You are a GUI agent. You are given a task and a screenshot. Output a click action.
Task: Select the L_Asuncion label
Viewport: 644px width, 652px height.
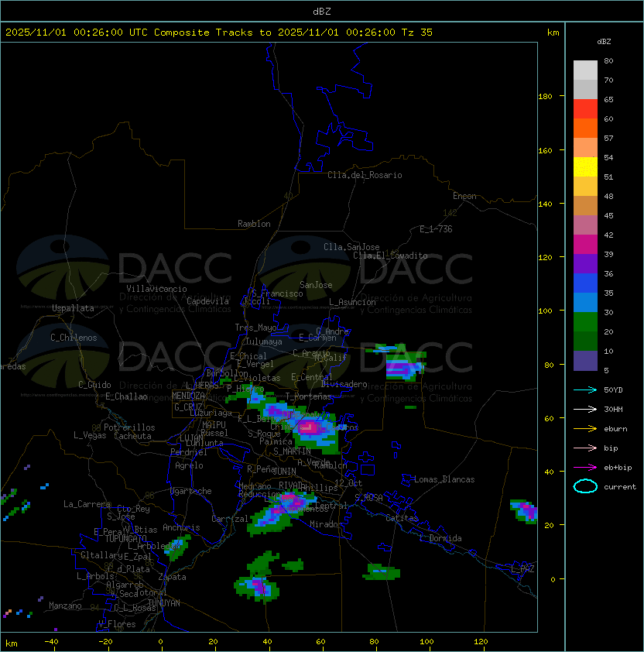[x=352, y=302]
